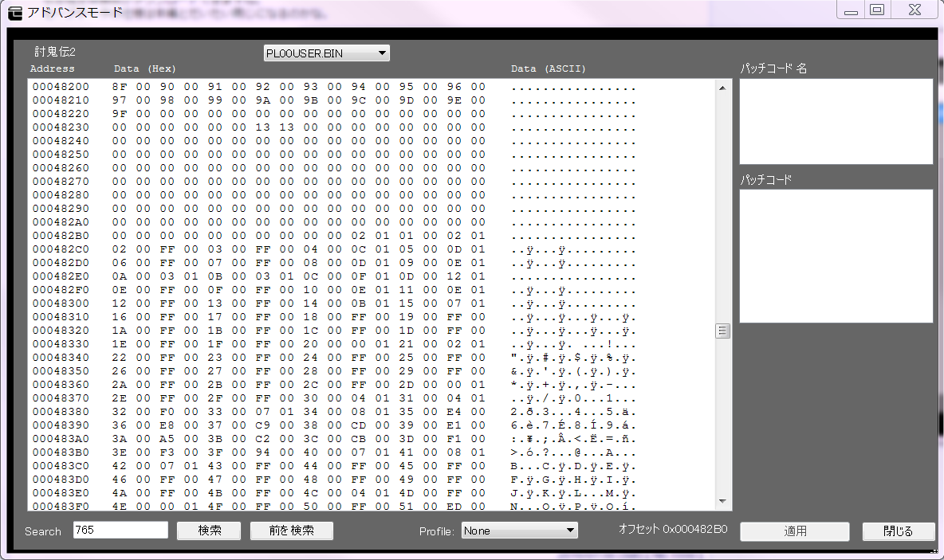Click the 閉じる close button
The height and width of the screenshot is (560, 944).
tap(899, 531)
